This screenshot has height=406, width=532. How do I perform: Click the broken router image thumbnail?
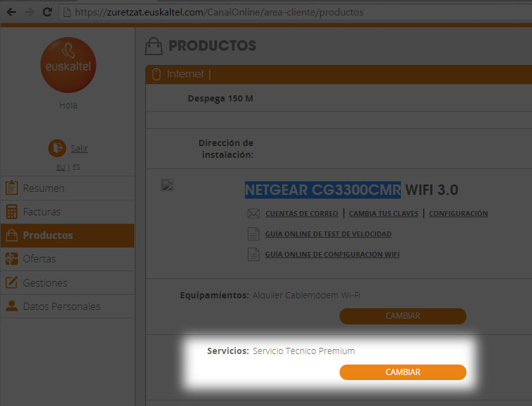point(167,185)
